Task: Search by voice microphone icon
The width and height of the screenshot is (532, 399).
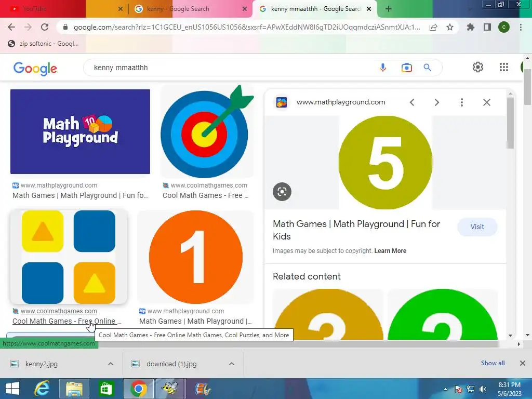Action: (x=383, y=68)
